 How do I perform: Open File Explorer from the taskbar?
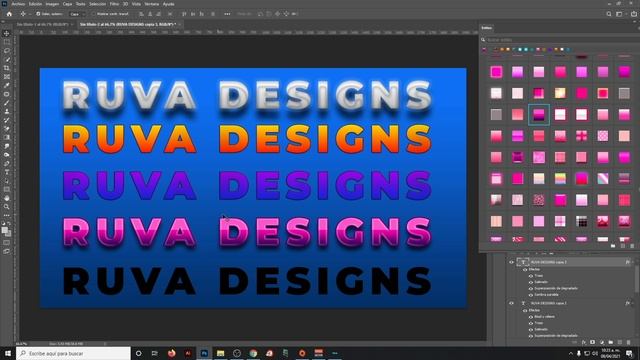click(x=220, y=353)
